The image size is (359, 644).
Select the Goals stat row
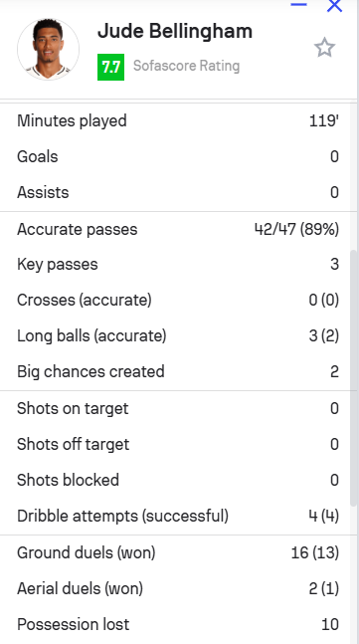(x=176, y=157)
